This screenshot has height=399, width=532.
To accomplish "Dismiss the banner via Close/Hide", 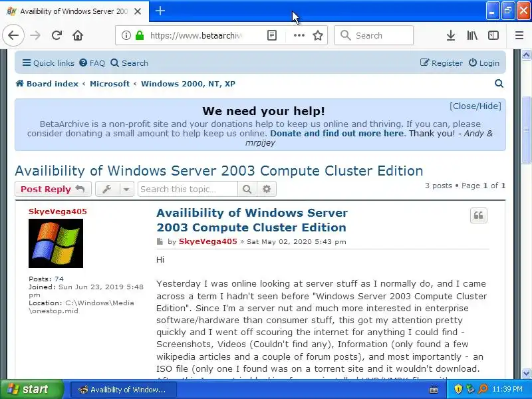I will tap(475, 106).
